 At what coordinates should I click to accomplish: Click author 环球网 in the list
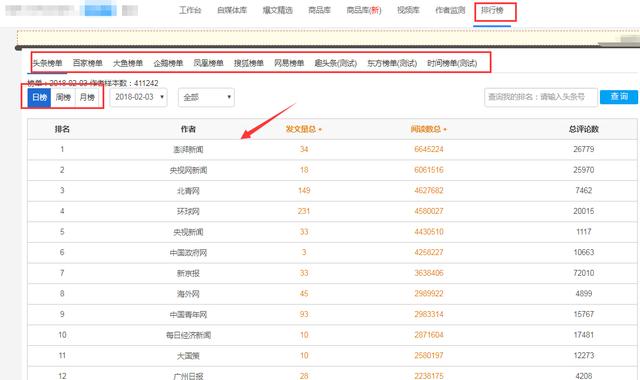[188, 211]
